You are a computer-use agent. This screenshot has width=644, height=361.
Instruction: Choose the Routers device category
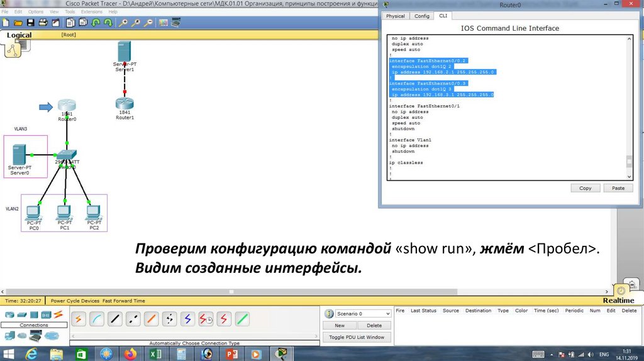pyautogui.click(x=9, y=315)
